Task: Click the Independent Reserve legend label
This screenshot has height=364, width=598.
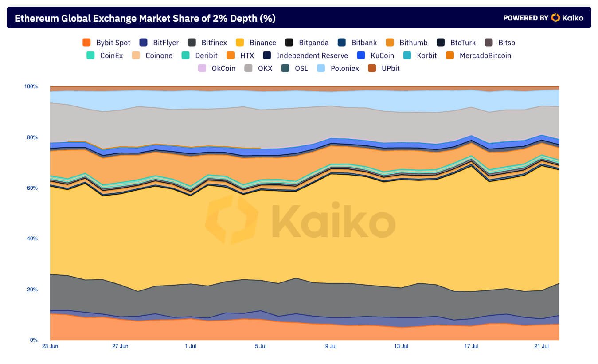Action: coord(312,55)
